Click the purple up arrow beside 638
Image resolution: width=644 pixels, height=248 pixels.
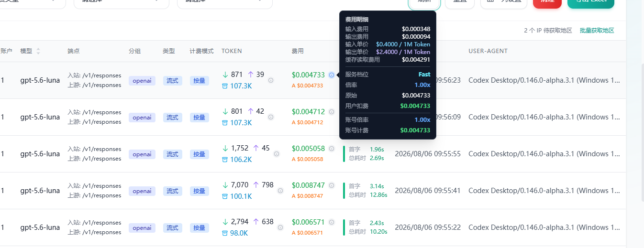pyautogui.click(x=256, y=222)
